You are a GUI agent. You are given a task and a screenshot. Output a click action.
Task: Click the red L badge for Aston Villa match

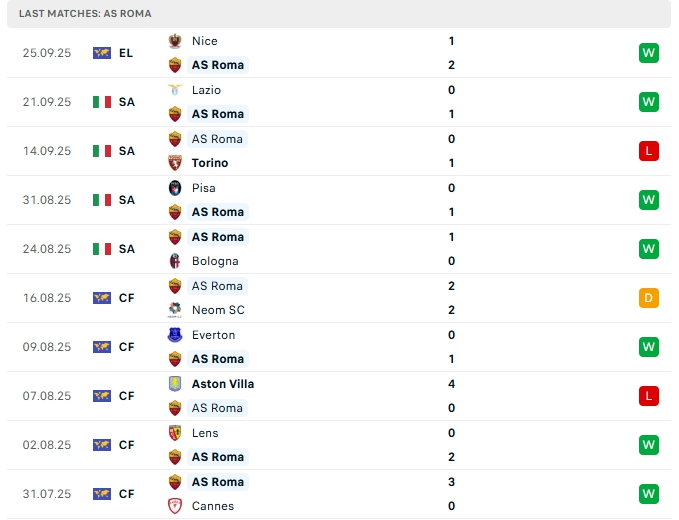[x=649, y=396]
